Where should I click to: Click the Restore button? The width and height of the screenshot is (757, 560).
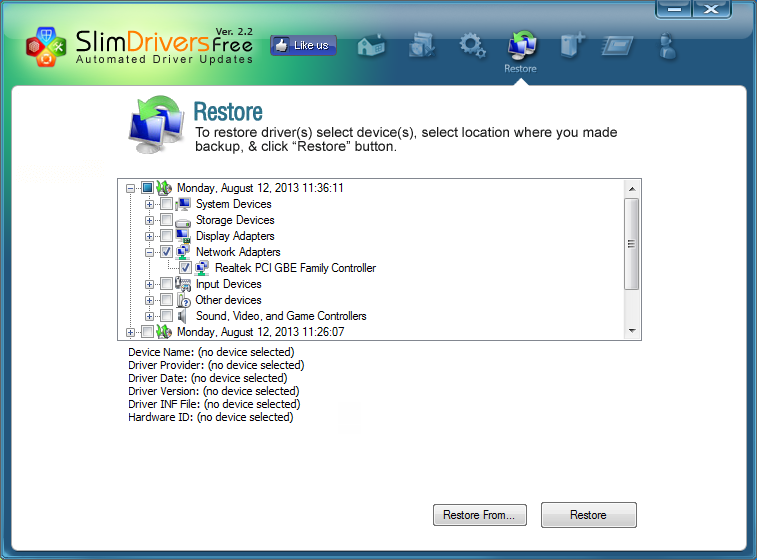(x=589, y=515)
